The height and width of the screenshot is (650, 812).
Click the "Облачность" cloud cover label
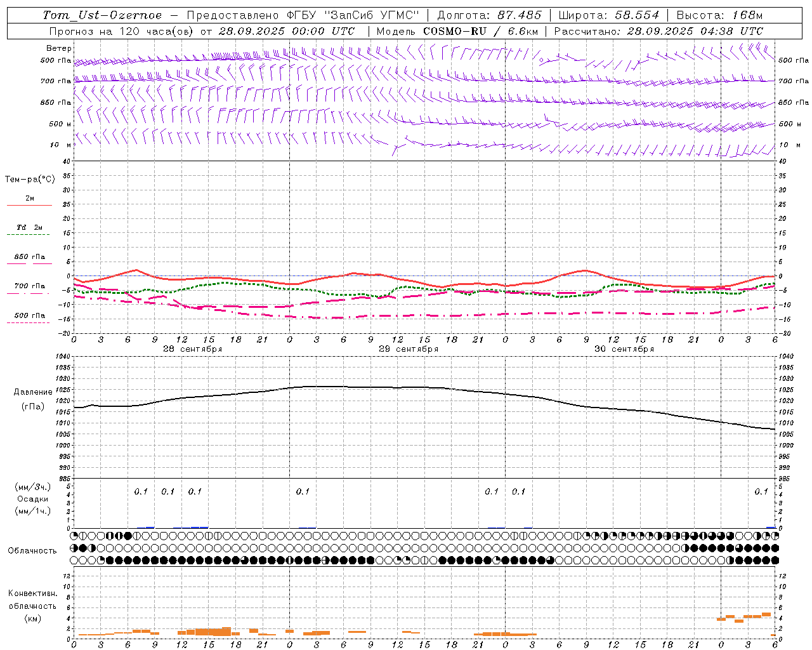pyautogui.click(x=32, y=551)
